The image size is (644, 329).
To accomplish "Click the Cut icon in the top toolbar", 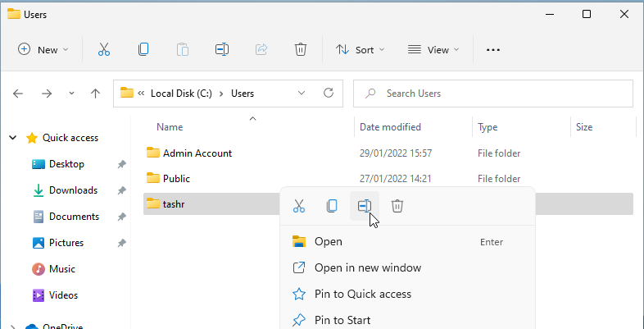I will point(104,49).
